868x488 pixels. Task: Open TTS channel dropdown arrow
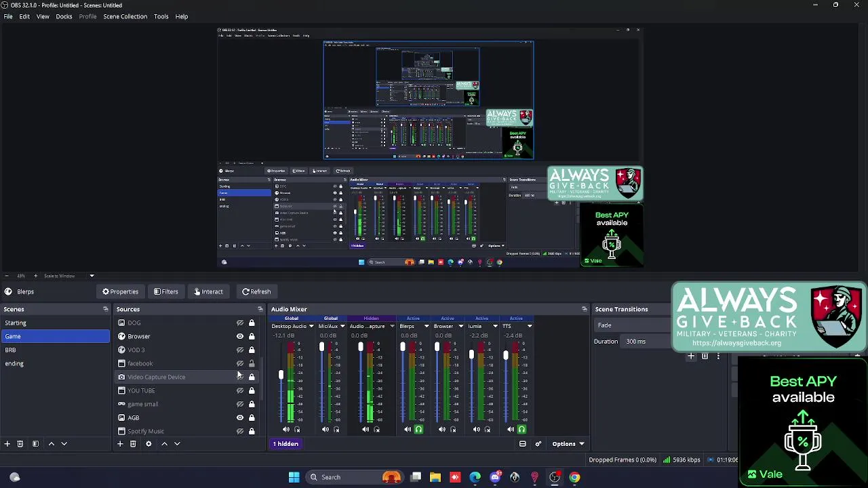[530, 327]
